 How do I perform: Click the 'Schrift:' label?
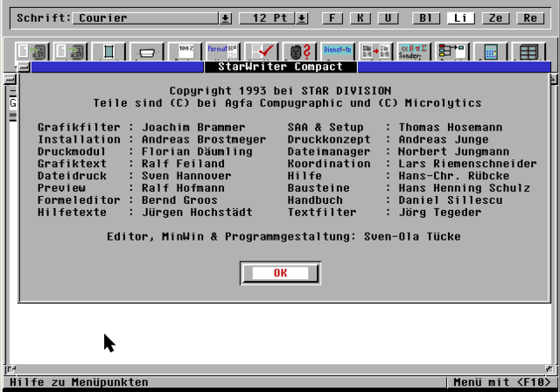(x=44, y=18)
